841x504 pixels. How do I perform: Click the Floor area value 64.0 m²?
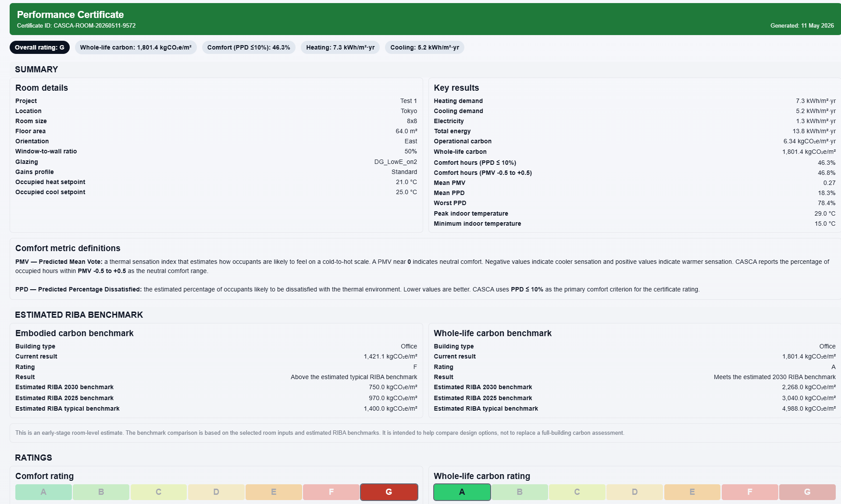click(x=406, y=131)
